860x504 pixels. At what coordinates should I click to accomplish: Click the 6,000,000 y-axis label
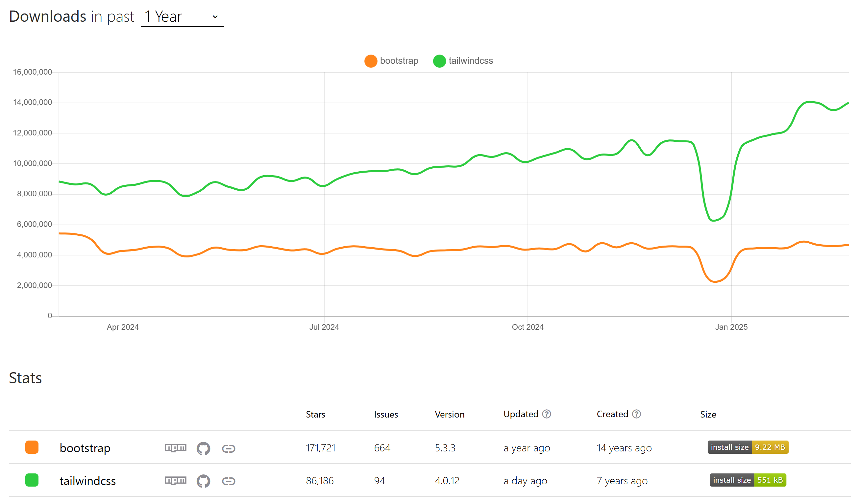tap(35, 224)
